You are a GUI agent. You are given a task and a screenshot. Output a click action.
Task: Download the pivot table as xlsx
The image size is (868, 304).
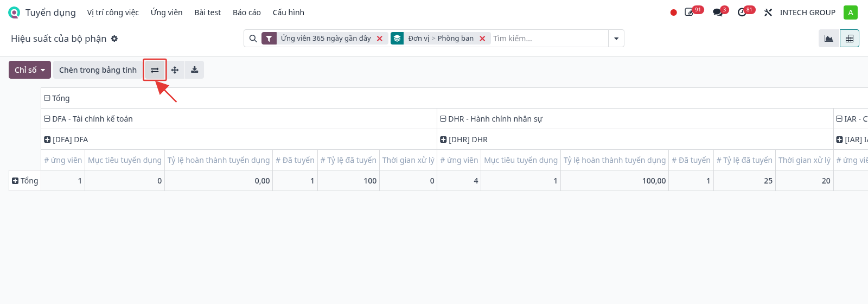tap(195, 70)
